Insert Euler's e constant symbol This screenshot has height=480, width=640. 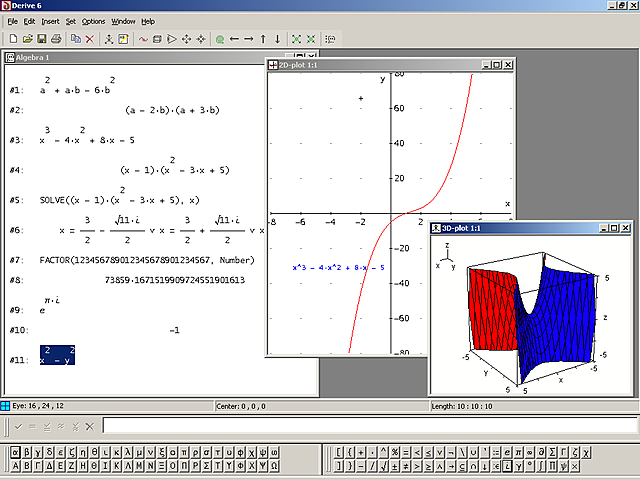507,452
